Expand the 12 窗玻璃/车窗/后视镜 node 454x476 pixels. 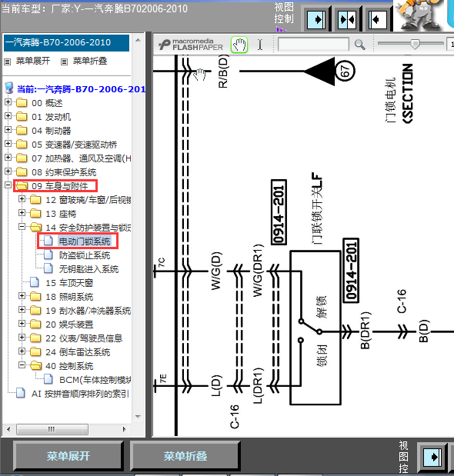(x=22, y=199)
